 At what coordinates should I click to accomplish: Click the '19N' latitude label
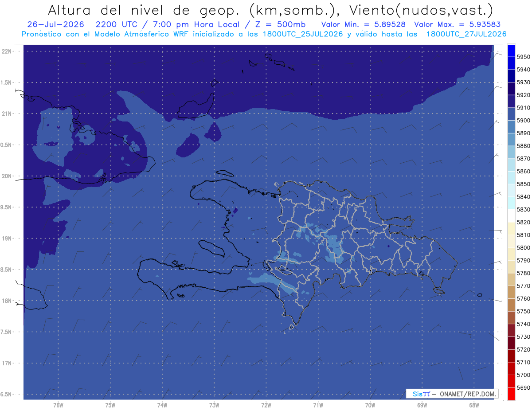[8, 239]
